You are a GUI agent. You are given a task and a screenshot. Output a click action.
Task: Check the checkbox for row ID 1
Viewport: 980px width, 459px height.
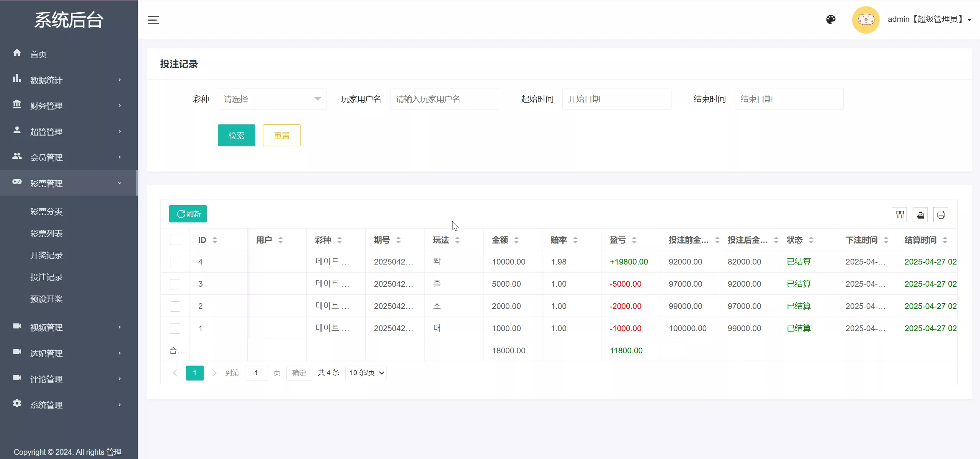click(175, 328)
